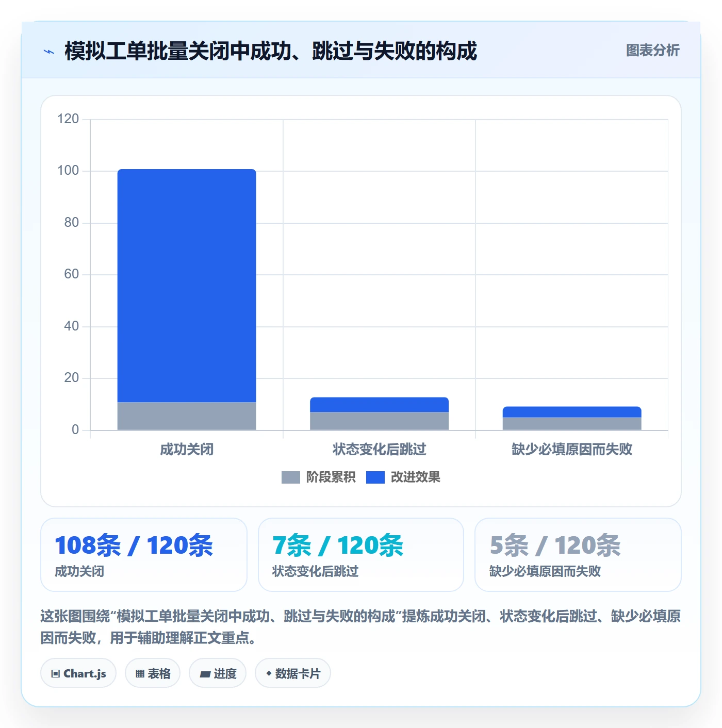722x728 pixels.
Task: Click the grid icon in 表格 tag
Action: tap(140, 673)
